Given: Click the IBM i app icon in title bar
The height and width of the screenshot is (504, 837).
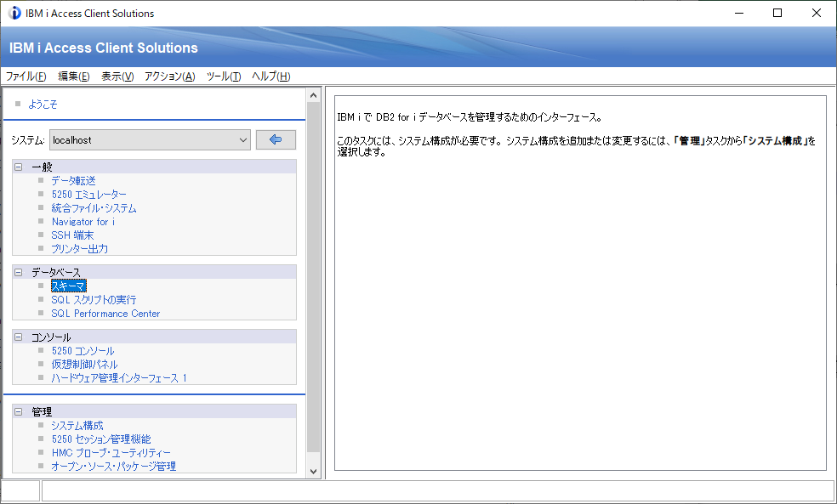Looking at the screenshot, I should [x=14, y=14].
